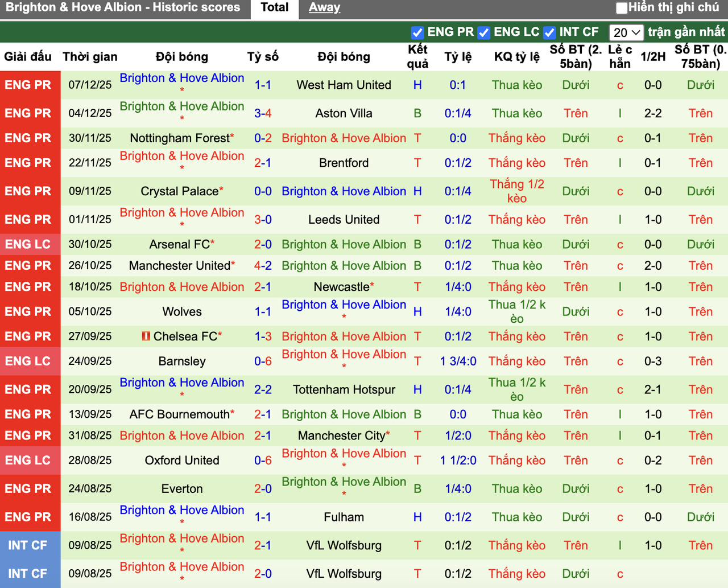
Task: Enable the Hiển thị ghi chú checkbox
Action: coord(622,8)
